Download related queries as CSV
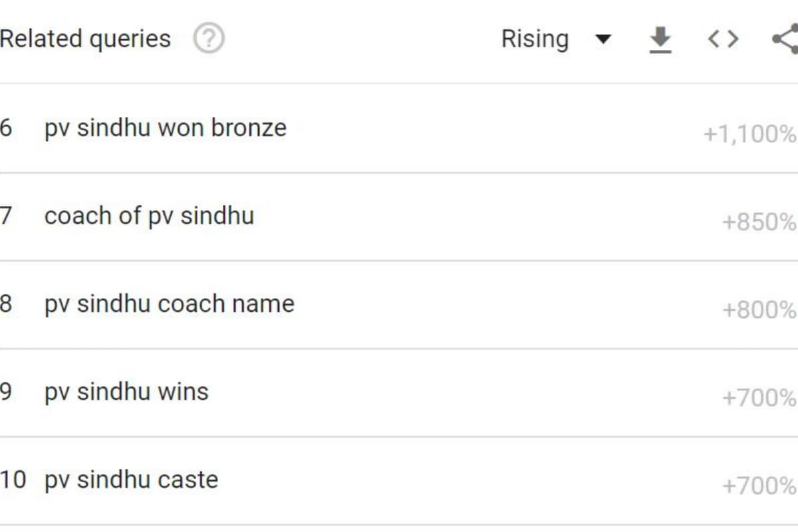The height and width of the screenshot is (532, 798). point(660,40)
